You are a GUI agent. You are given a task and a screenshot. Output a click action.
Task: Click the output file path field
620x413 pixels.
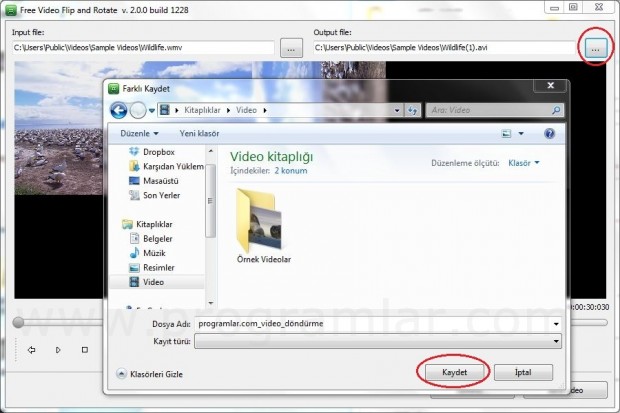click(444, 48)
